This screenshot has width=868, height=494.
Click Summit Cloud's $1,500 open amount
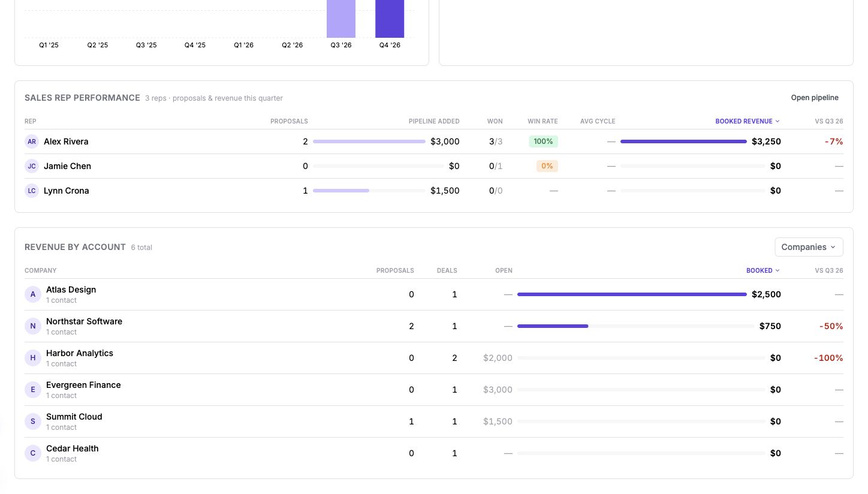pos(498,421)
